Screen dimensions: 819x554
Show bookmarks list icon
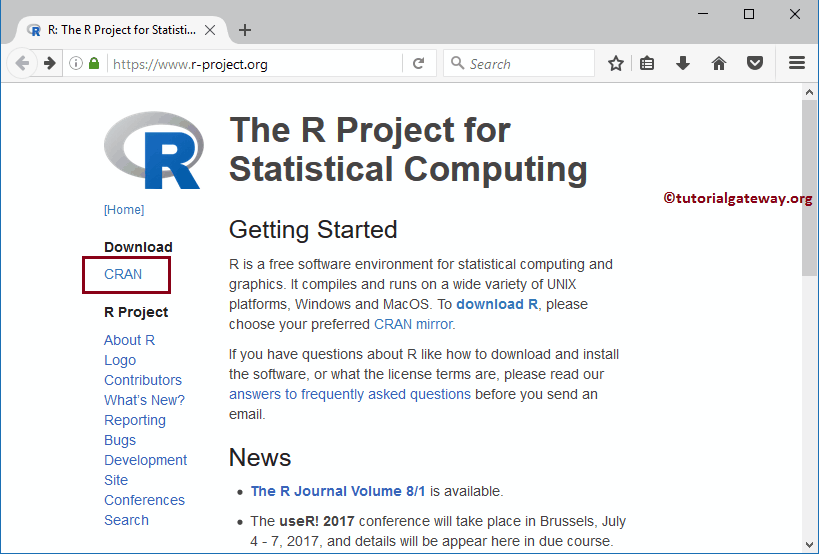pos(647,64)
